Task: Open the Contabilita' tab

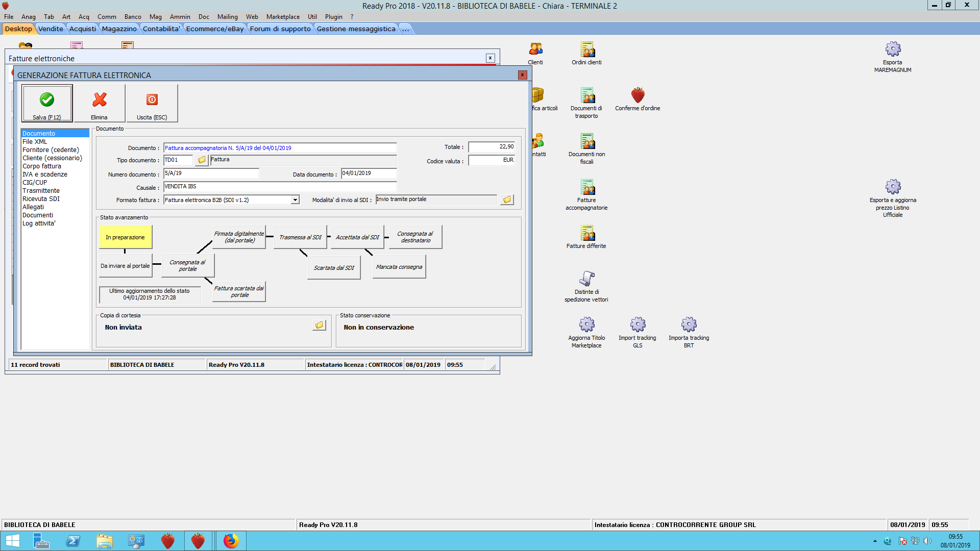Action: 161,29
